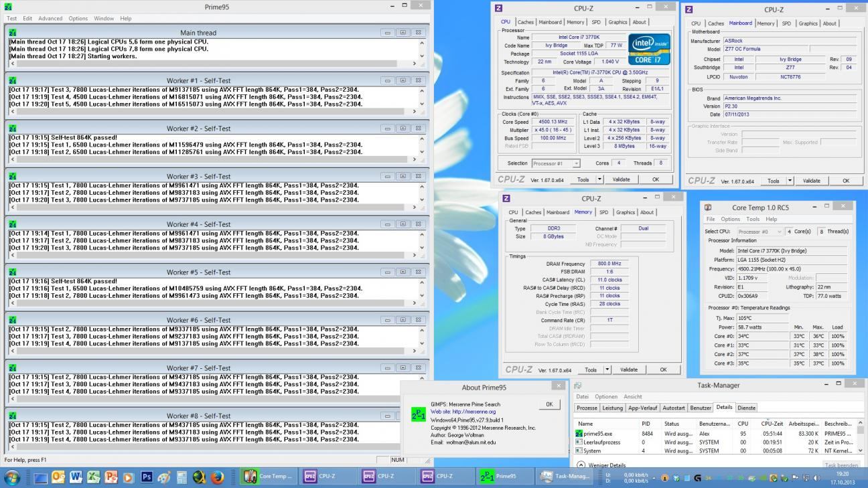The height and width of the screenshot is (488, 868).
Task: Open Calculator from the taskbar
Action: click(x=182, y=477)
